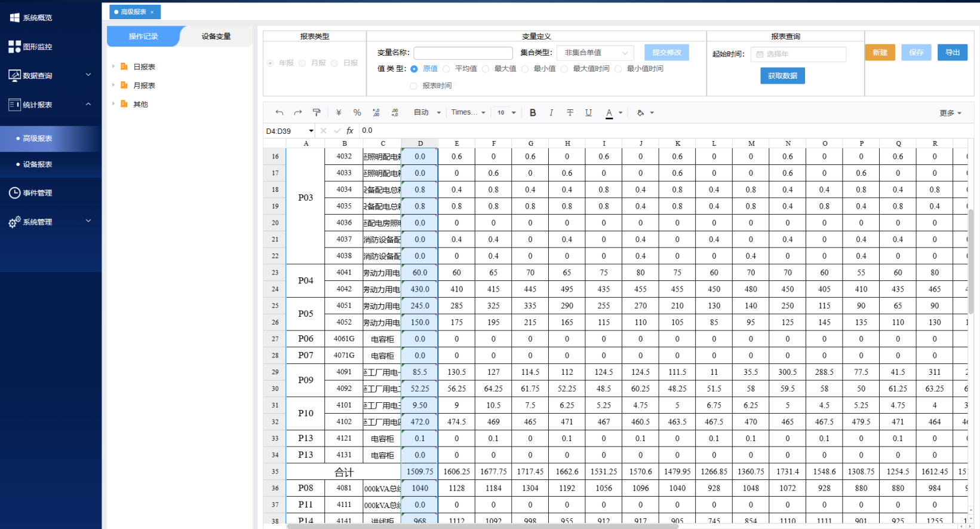The height and width of the screenshot is (529, 980).
Task: Open the fill color dropdown arrow
Action: [652, 113]
